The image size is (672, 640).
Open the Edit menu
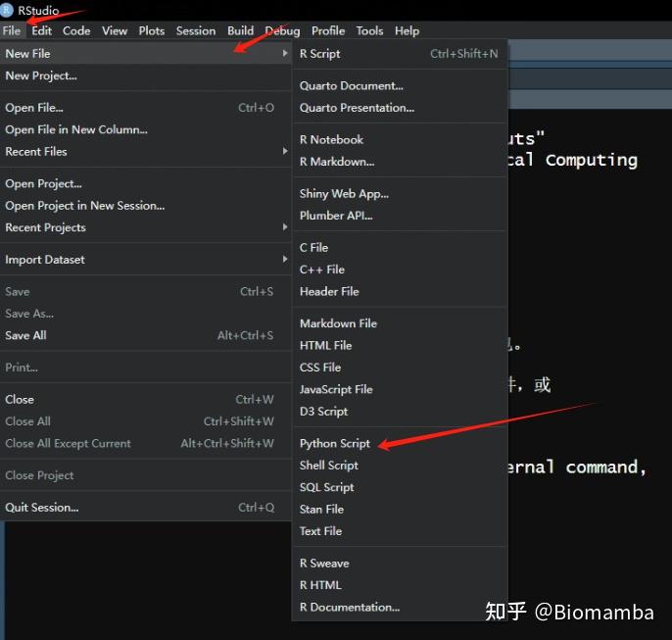tap(41, 30)
